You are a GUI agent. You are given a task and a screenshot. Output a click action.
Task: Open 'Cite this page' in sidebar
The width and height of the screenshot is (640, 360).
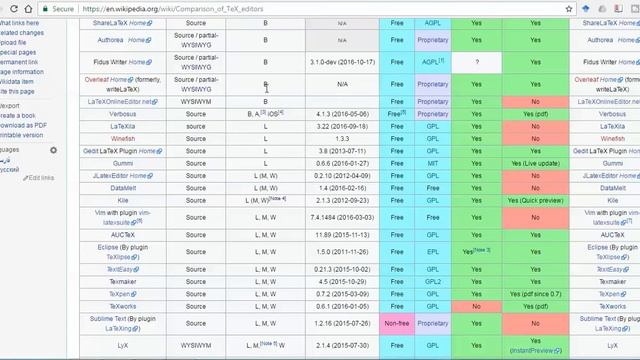[x=17, y=91]
